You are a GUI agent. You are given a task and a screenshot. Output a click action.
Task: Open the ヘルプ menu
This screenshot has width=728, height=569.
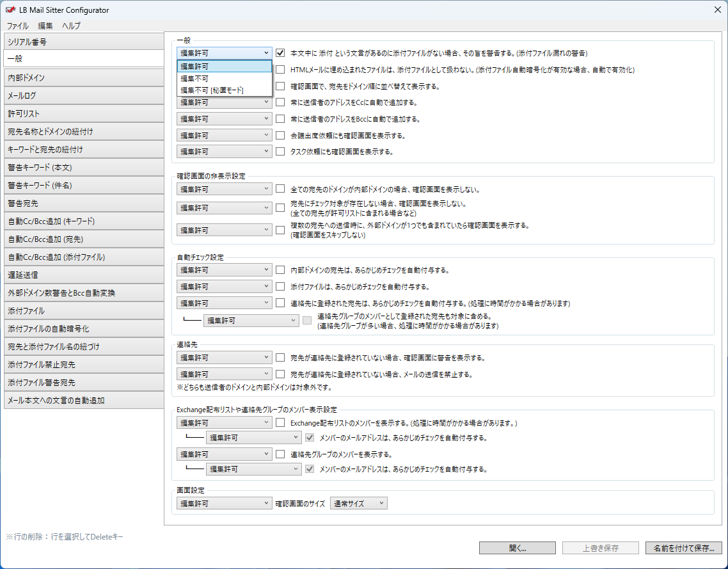(x=71, y=26)
